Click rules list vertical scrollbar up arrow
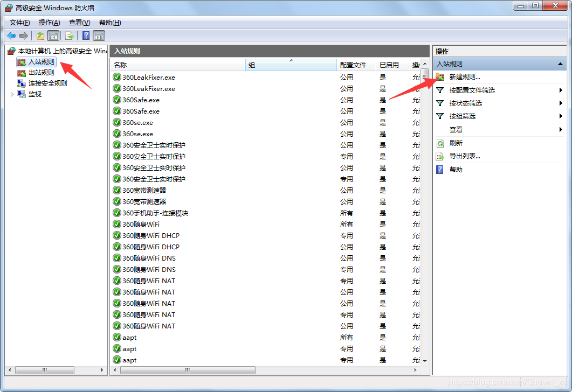 point(425,64)
